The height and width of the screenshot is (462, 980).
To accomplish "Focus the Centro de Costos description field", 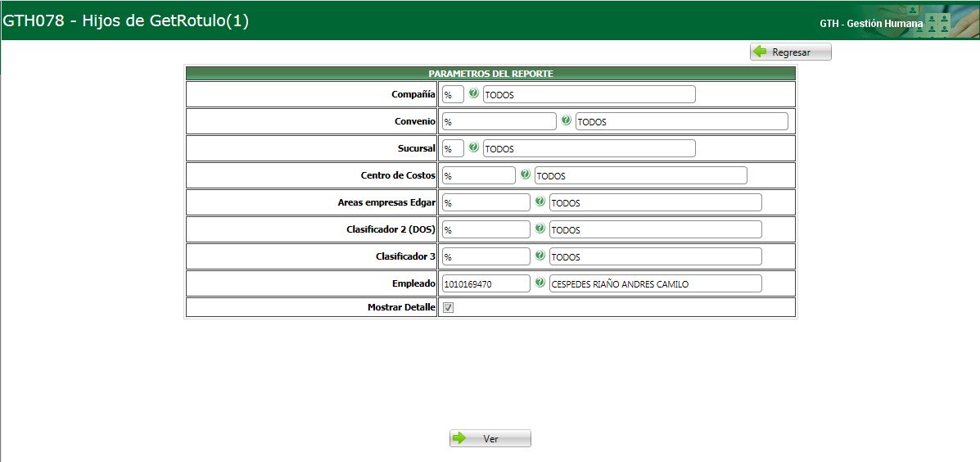I will [x=640, y=175].
